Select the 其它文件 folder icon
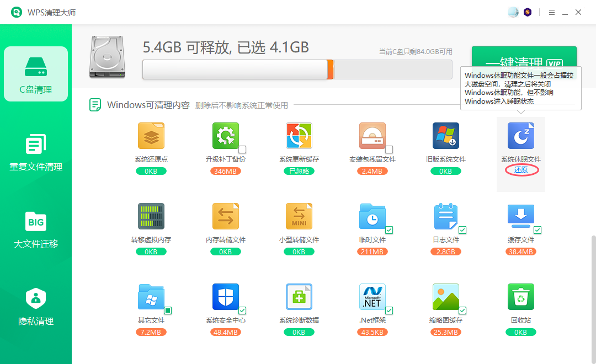 click(x=151, y=297)
